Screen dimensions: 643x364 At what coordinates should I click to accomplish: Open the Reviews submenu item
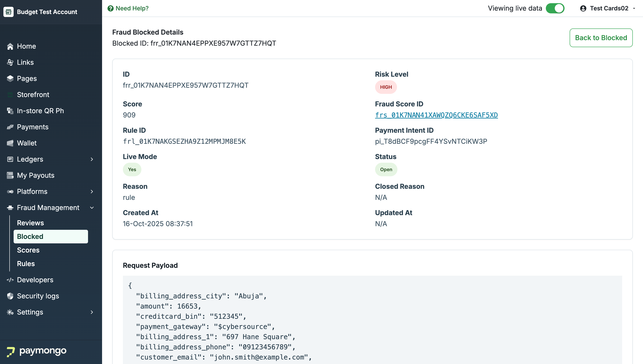(31, 223)
